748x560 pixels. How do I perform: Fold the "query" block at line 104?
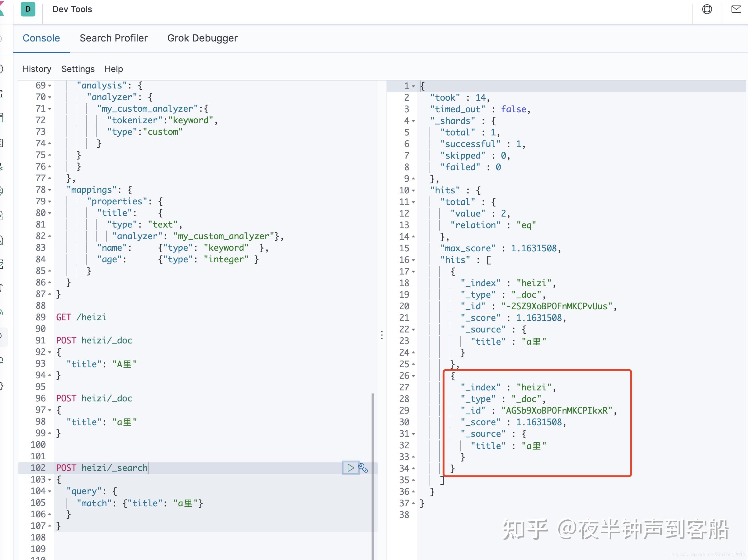click(x=50, y=491)
